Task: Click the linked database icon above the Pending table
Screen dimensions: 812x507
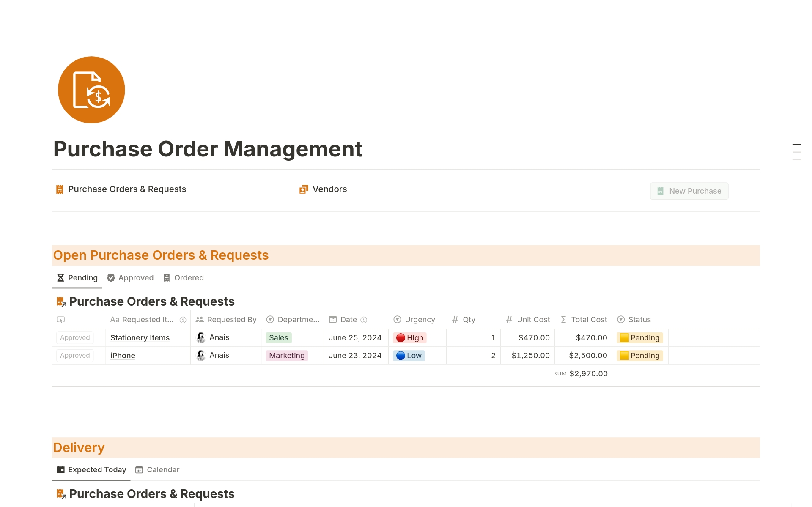Action: click(x=61, y=302)
